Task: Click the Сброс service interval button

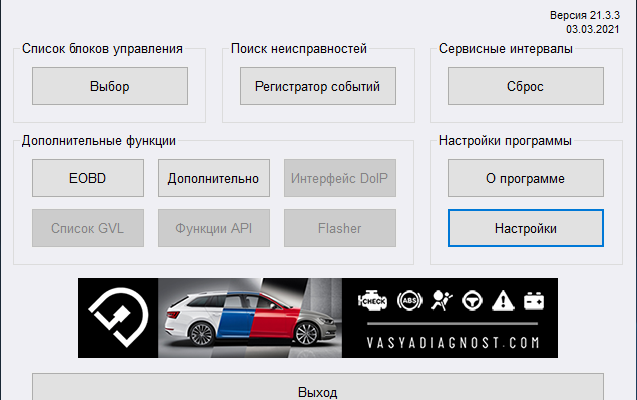Action: (526, 86)
